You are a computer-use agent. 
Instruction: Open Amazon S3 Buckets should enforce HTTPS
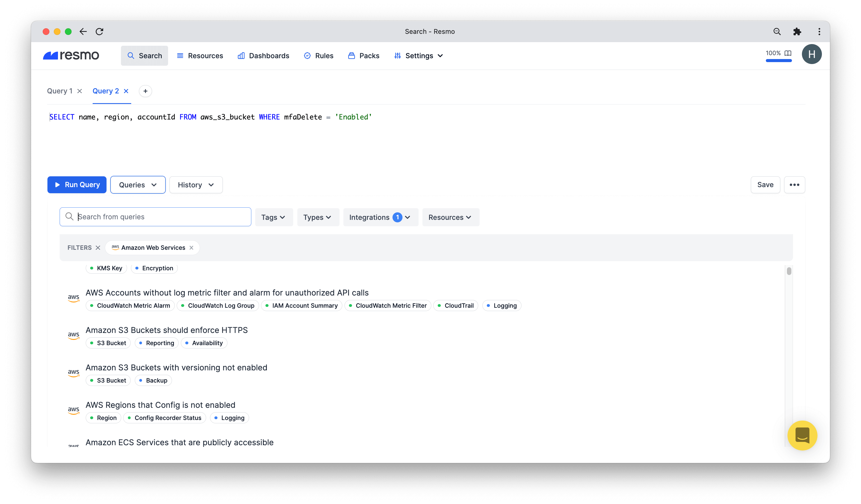pyautogui.click(x=167, y=330)
